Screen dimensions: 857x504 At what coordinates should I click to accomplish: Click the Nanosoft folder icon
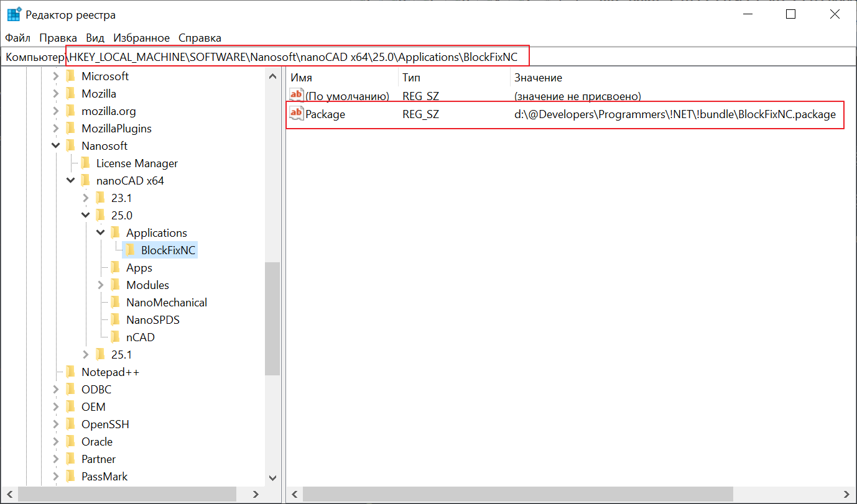70,146
